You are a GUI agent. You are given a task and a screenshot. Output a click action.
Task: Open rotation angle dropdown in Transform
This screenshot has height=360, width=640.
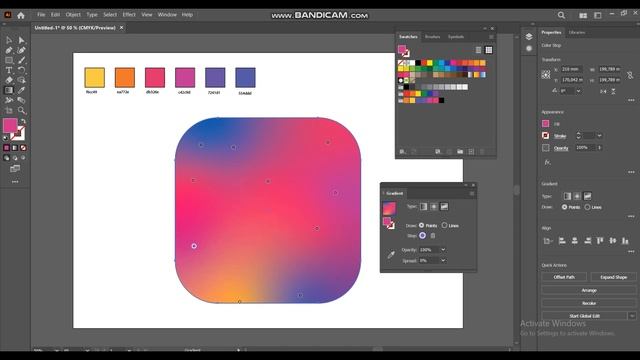[578, 91]
